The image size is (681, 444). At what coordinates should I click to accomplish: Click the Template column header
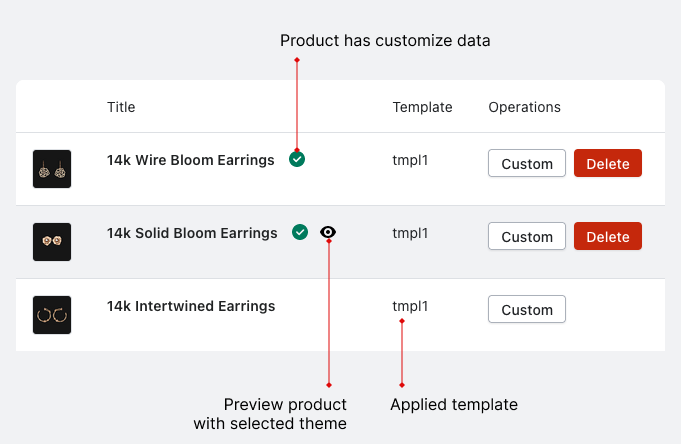click(422, 107)
